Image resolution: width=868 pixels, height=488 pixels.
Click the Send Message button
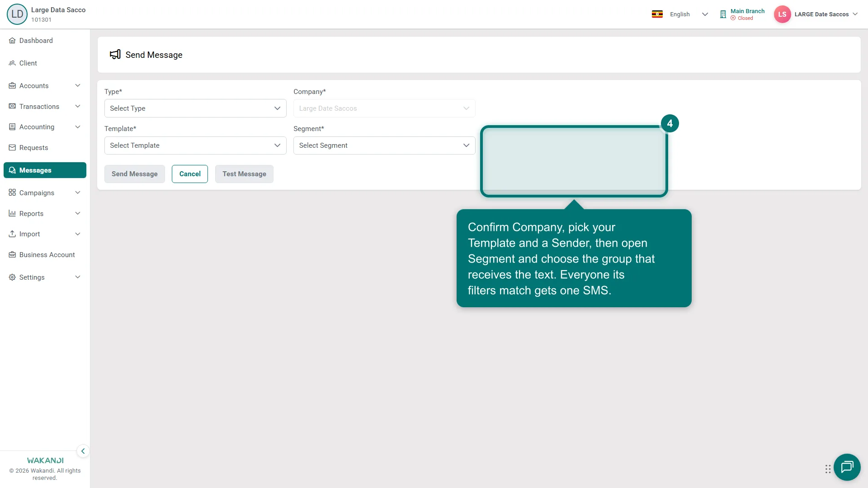pos(135,174)
